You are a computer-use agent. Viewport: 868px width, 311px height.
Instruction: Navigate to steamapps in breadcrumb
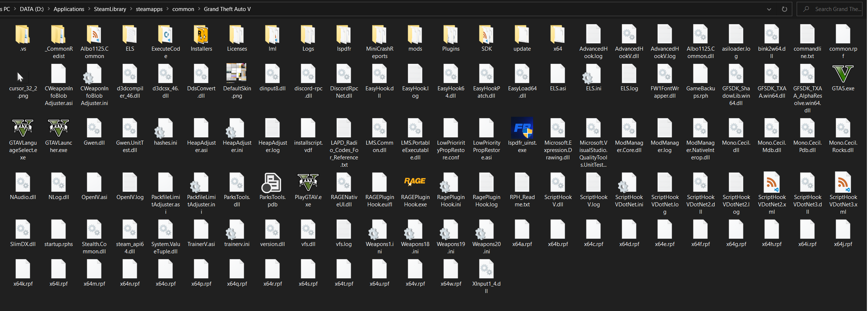tap(149, 9)
